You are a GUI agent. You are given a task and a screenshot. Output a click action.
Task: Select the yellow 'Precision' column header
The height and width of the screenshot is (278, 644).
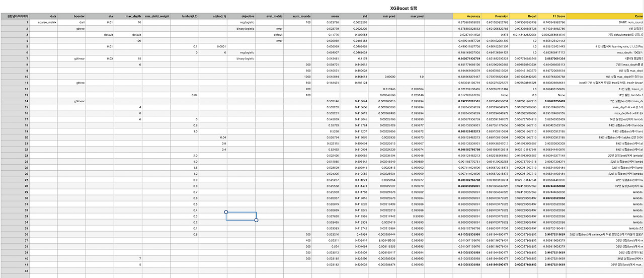coord(495,17)
